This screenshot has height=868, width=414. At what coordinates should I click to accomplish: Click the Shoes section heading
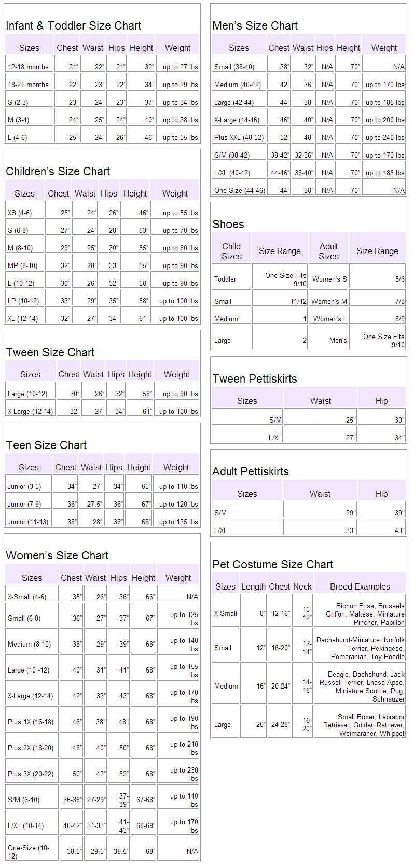228,224
